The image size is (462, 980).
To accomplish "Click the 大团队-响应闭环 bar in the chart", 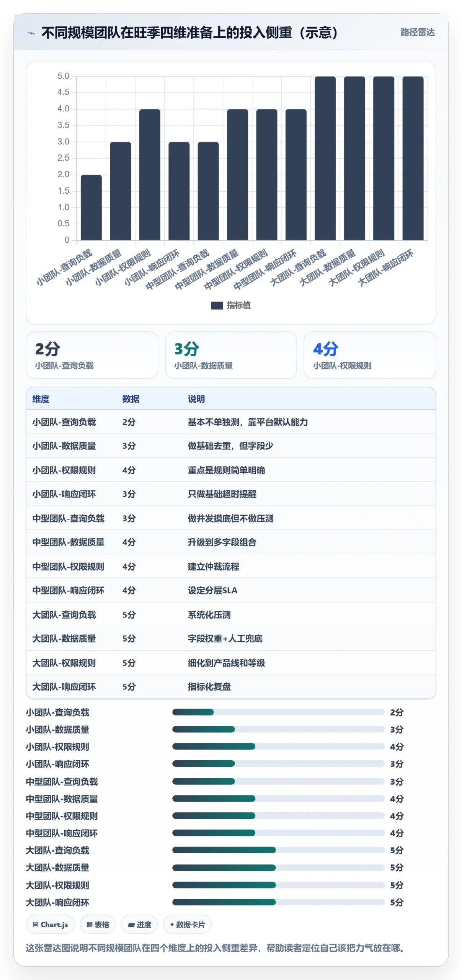I will click(413, 158).
